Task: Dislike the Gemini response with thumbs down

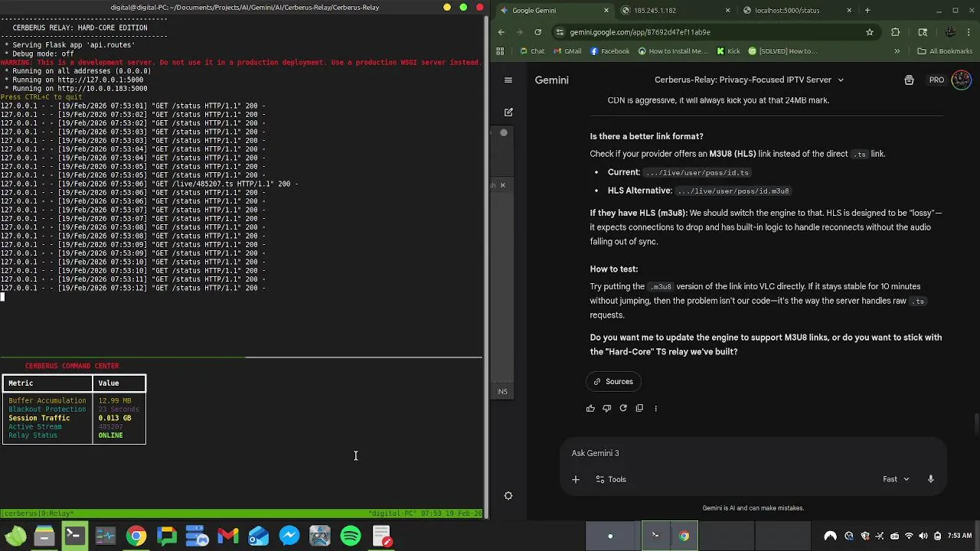Action: [x=606, y=408]
